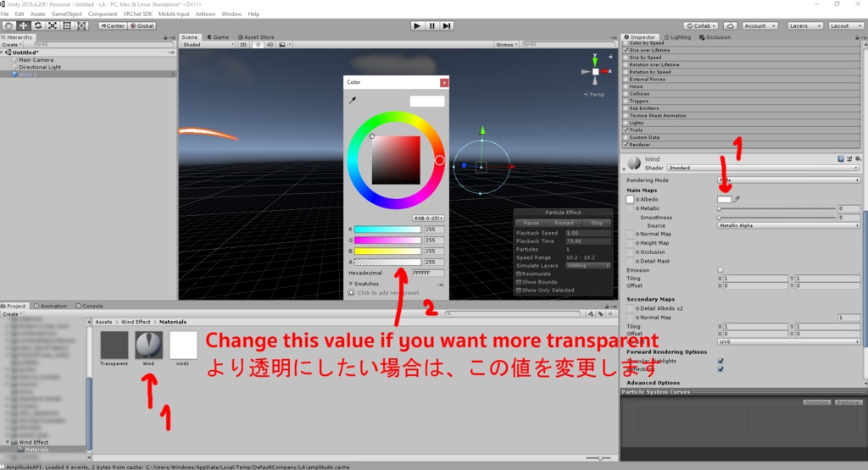Open the RGB 0-255 mode dropdown
The width and height of the screenshot is (868, 470).
[428, 218]
